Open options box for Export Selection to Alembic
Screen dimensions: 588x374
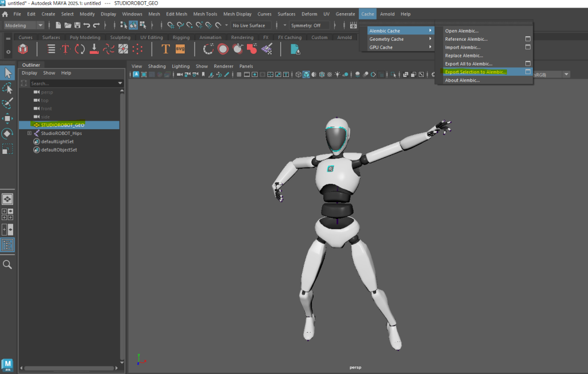pyautogui.click(x=528, y=72)
